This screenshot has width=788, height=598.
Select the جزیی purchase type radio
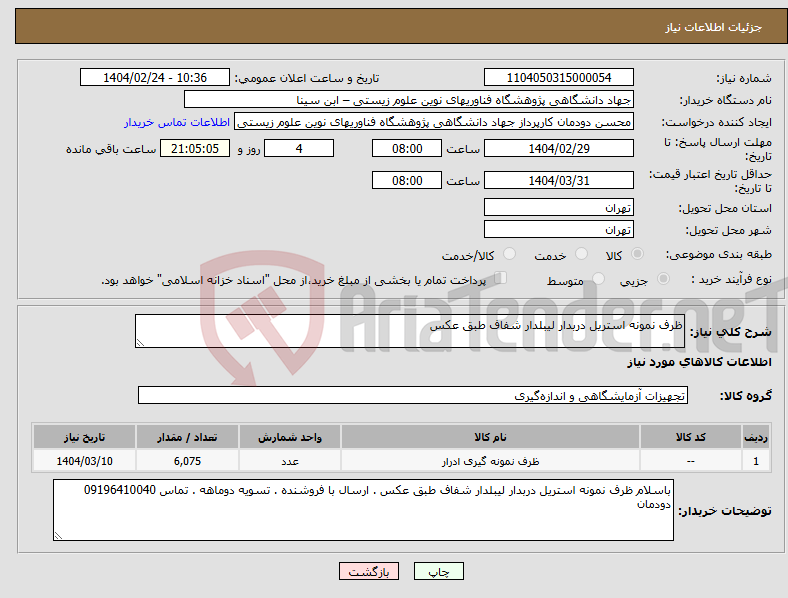(663, 278)
